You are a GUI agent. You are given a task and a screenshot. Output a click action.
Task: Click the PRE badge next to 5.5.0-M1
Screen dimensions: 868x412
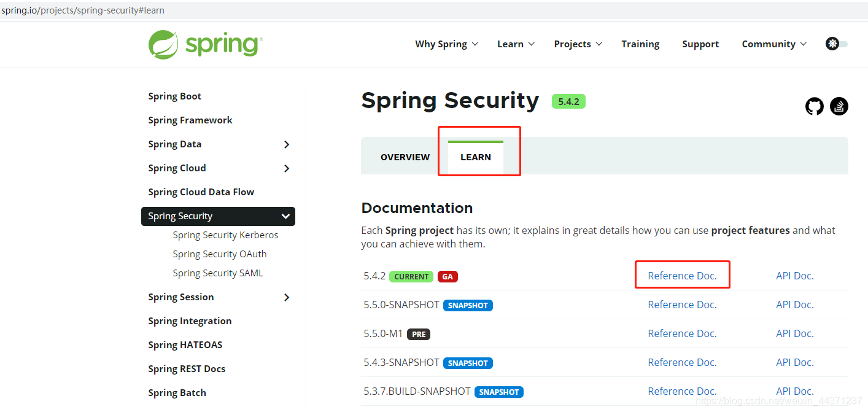(418, 334)
